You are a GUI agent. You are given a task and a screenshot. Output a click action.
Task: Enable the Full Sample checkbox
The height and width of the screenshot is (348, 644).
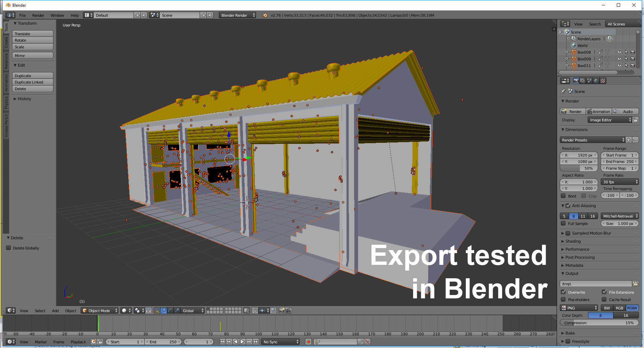click(563, 223)
